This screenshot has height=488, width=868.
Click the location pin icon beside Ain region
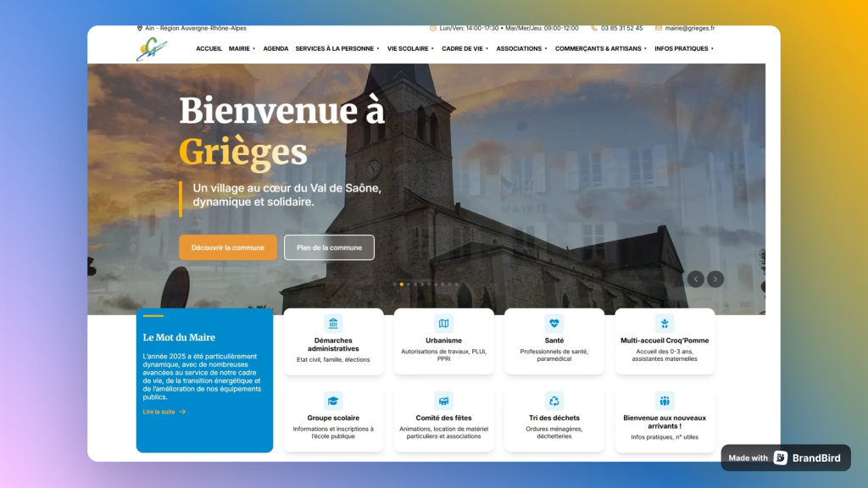pyautogui.click(x=140, y=28)
